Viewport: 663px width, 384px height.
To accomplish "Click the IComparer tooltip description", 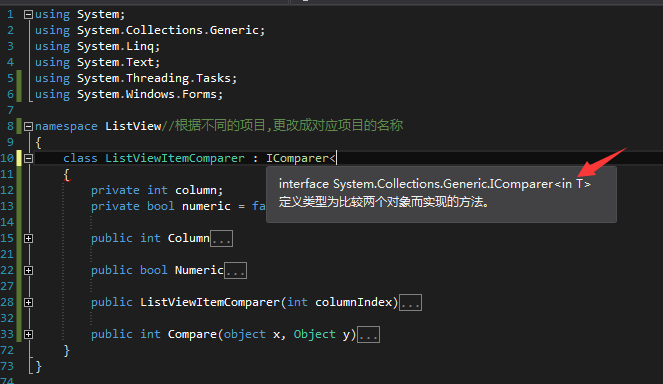I will pyautogui.click(x=384, y=202).
